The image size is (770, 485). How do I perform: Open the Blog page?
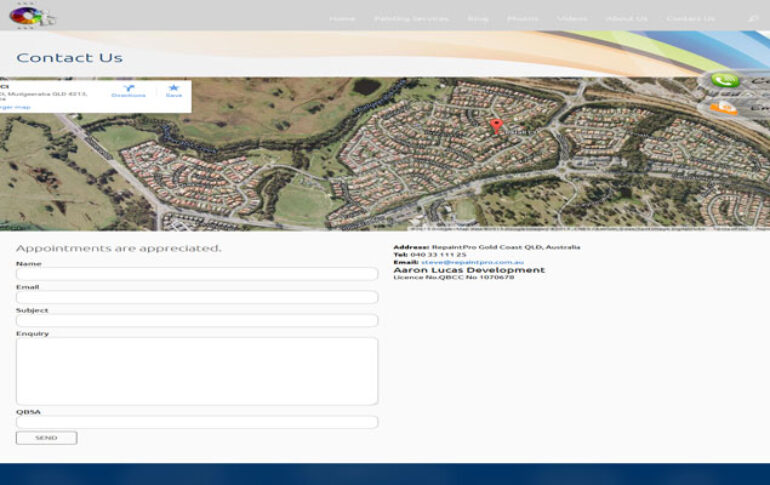pyautogui.click(x=478, y=19)
